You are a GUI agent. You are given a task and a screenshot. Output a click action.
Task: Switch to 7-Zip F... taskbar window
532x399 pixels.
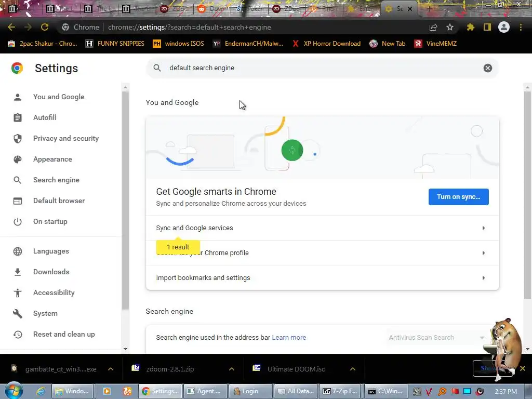pyautogui.click(x=341, y=391)
